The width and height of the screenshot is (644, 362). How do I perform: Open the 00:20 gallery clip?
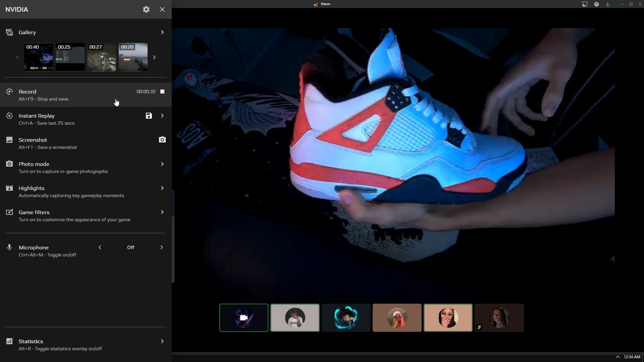(x=133, y=57)
